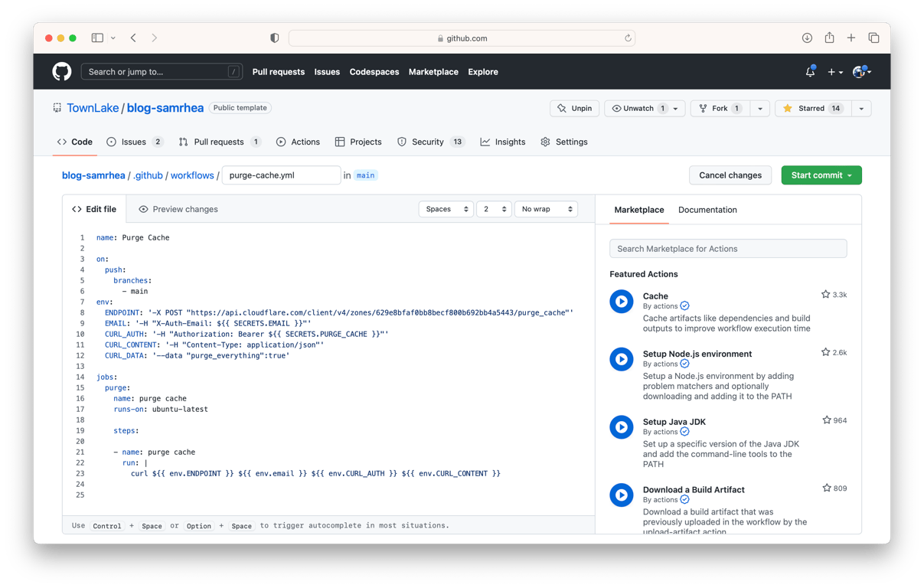This screenshot has width=924, height=588.
Task: Open the Fork dropdown caret
Action: (759, 108)
